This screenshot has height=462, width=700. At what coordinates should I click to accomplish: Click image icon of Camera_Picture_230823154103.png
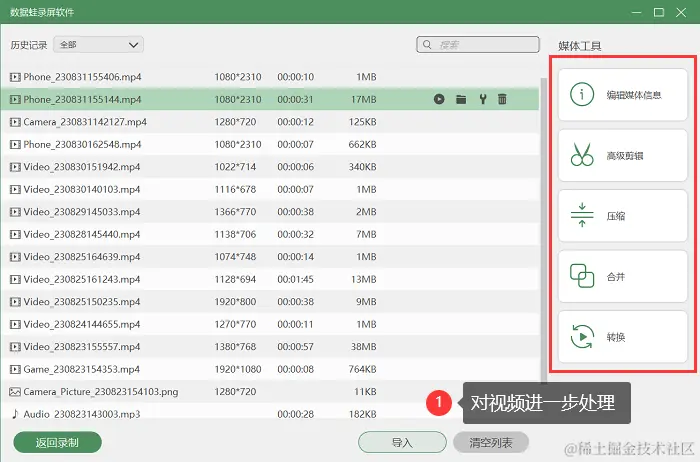click(15, 392)
